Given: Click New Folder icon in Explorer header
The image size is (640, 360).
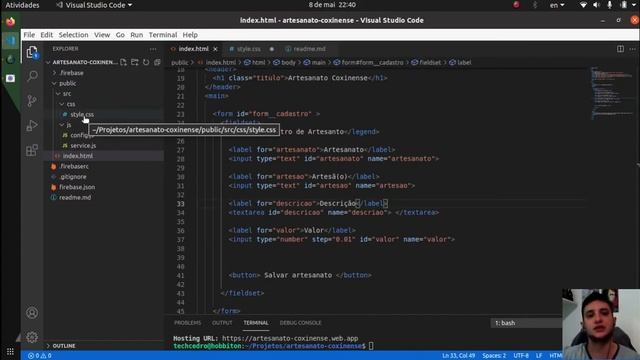Looking at the screenshot, I should [135, 62].
